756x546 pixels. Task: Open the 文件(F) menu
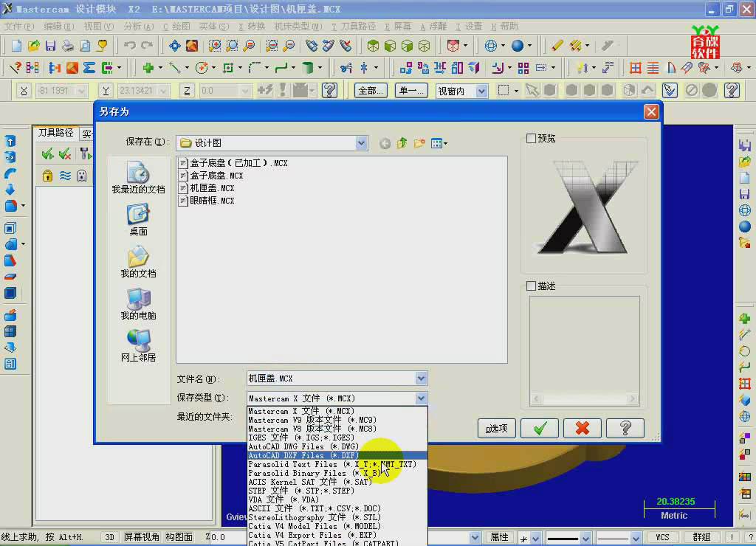pyautogui.click(x=19, y=27)
